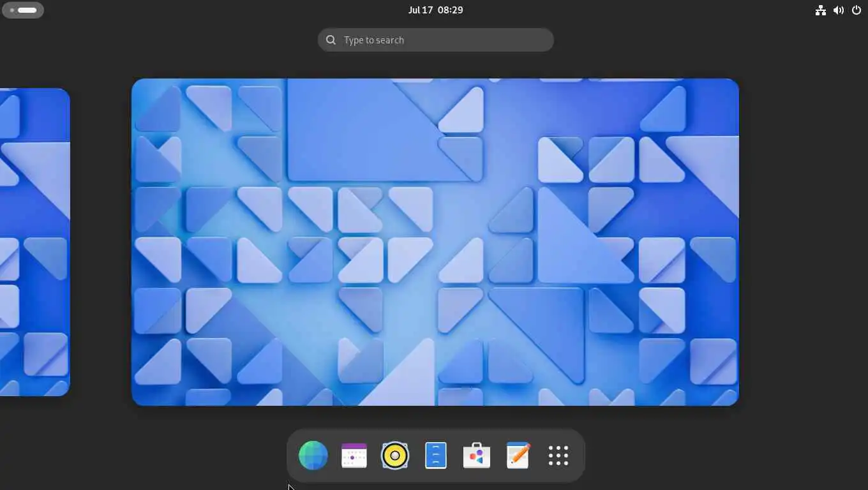This screenshot has width=868, height=490.
Task: Click the search magnifier icon
Action: tap(331, 40)
